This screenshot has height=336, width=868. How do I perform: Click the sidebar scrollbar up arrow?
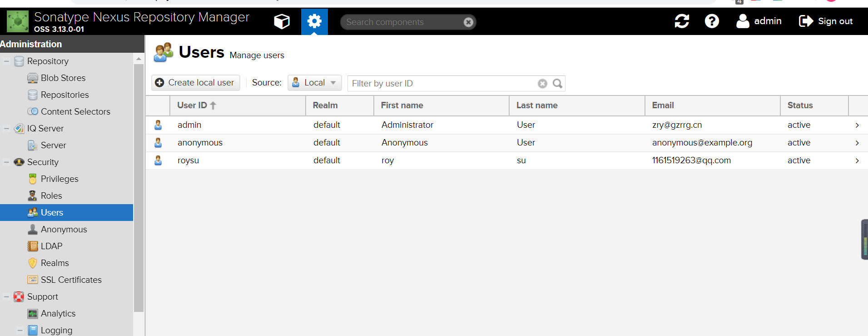click(x=139, y=59)
